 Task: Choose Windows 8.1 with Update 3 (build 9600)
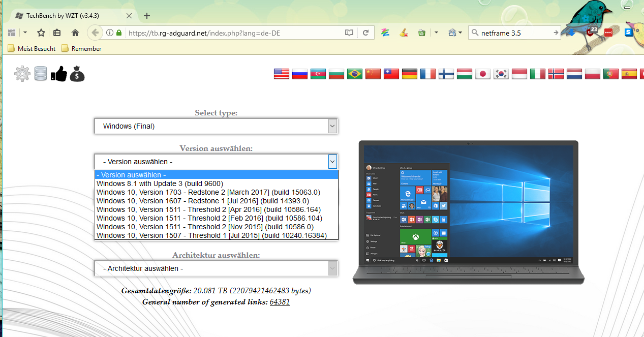(x=217, y=183)
